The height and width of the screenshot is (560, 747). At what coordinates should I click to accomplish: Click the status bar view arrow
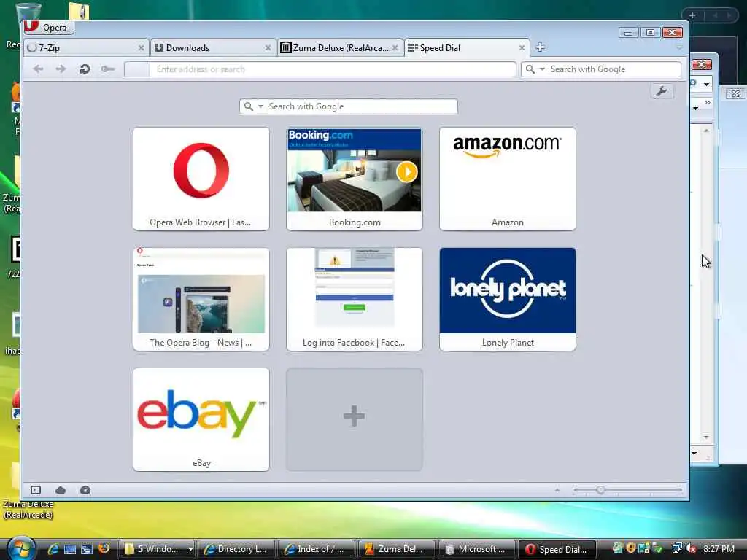click(x=557, y=490)
